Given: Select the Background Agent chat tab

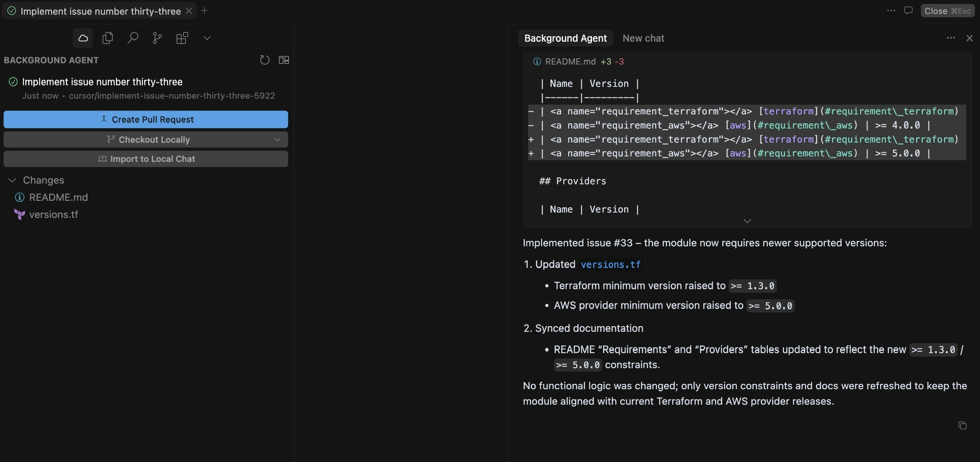Looking at the screenshot, I should point(565,38).
